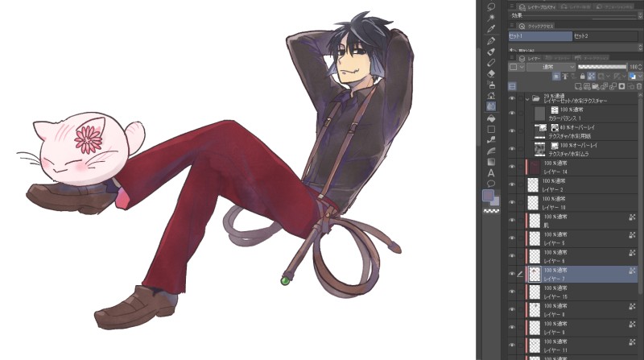Hide the テクスチャ/水彩用紙 layer

(512, 131)
